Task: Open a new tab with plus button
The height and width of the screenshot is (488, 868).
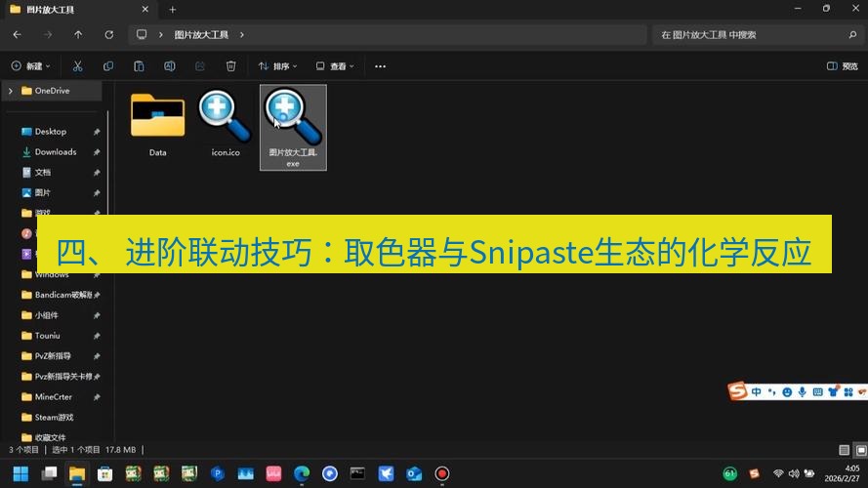Action: [173, 10]
